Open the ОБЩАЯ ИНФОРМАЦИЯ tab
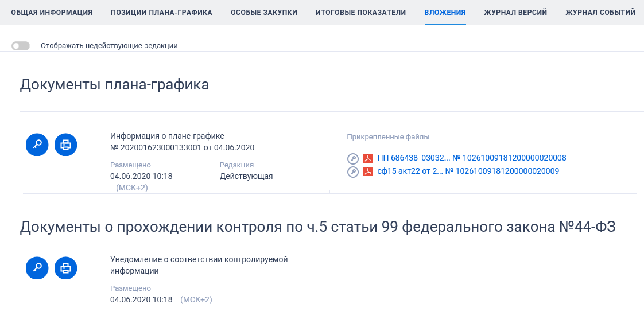The height and width of the screenshot is (316, 644). (52, 13)
